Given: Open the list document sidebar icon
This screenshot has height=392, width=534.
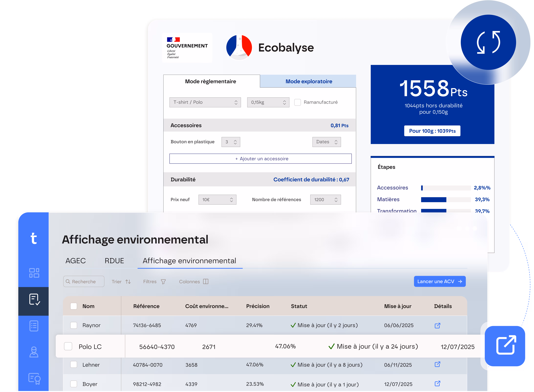Looking at the screenshot, I should [34, 326].
